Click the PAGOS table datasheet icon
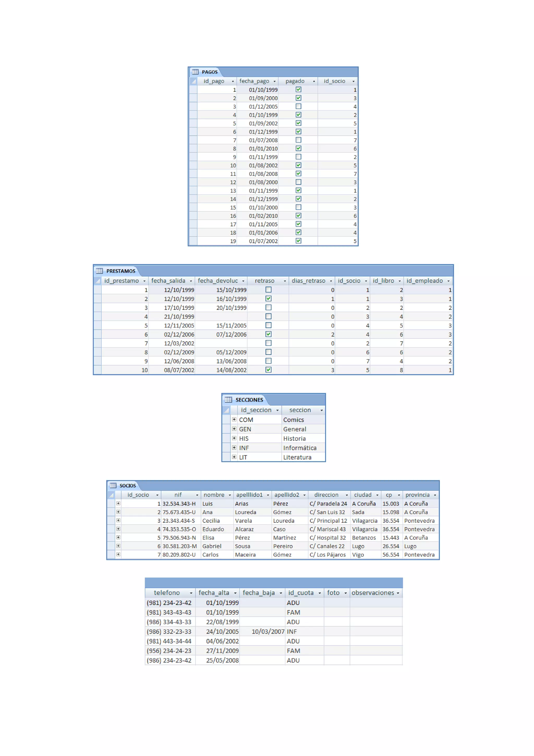Screen dimensions: 534x756 (195, 72)
